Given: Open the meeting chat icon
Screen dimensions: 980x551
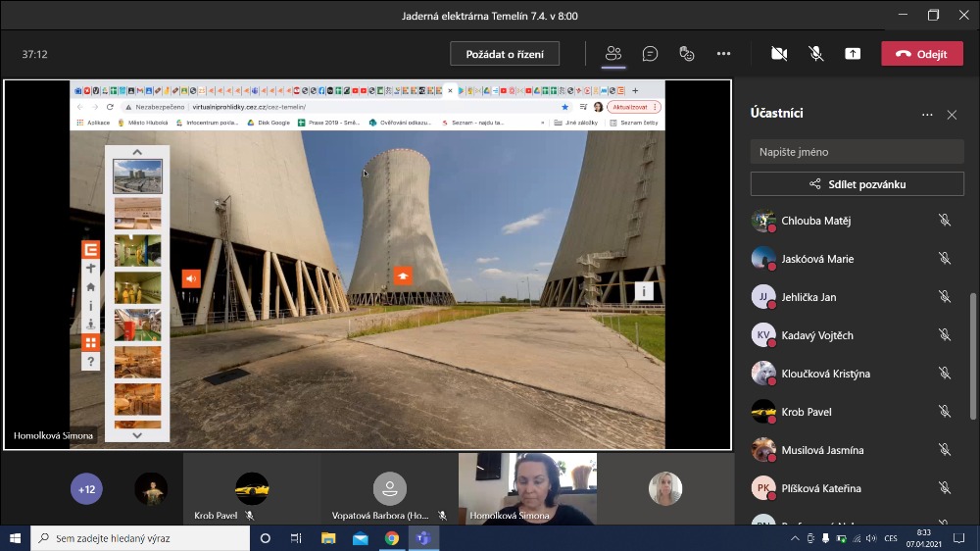Looking at the screenshot, I should point(650,54).
